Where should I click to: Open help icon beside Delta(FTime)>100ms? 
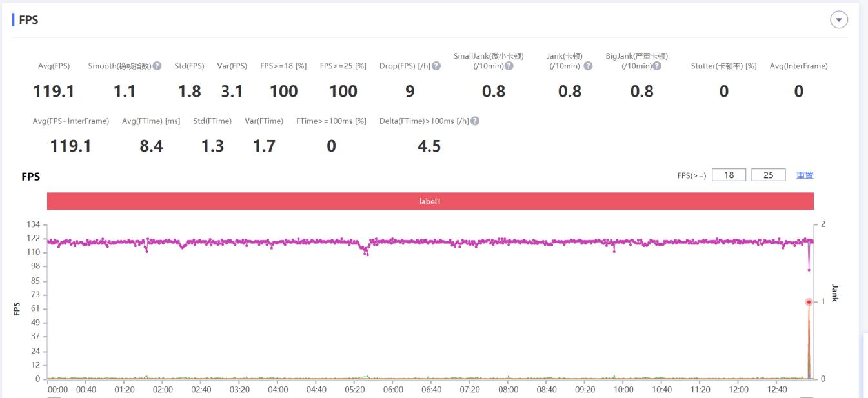476,121
